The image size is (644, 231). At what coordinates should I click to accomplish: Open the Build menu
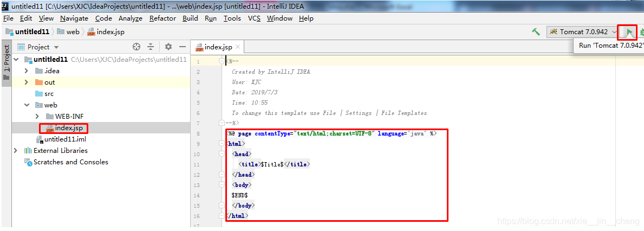[x=190, y=18]
